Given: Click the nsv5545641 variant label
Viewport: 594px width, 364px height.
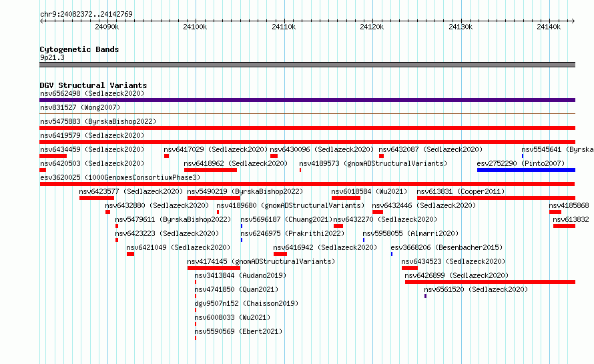Looking at the screenshot, I should pos(557,149).
